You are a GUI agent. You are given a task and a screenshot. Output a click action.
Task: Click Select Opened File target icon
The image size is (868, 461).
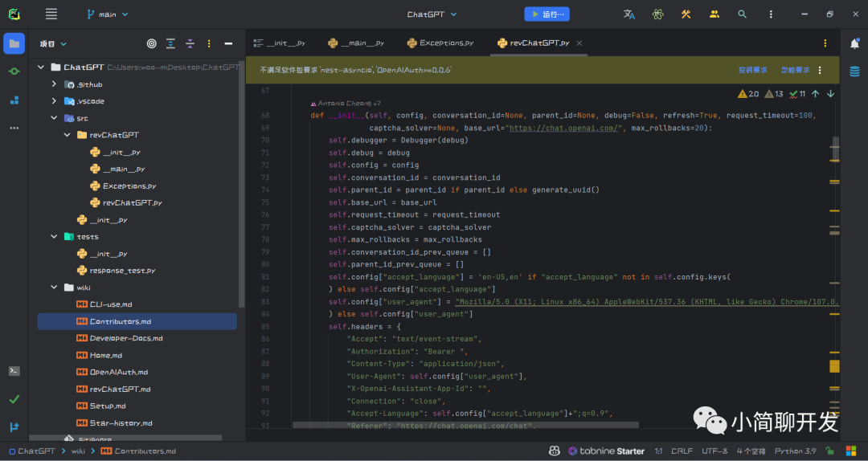point(152,43)
